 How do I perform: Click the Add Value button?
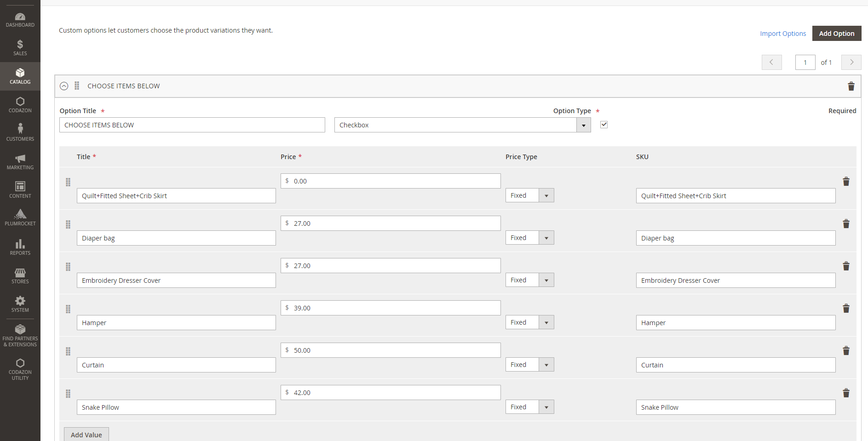[86, 434]
